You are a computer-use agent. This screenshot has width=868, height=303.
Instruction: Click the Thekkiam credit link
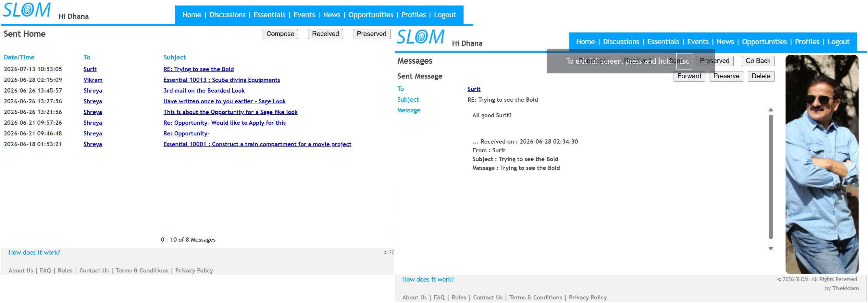[x=845, y=288]
